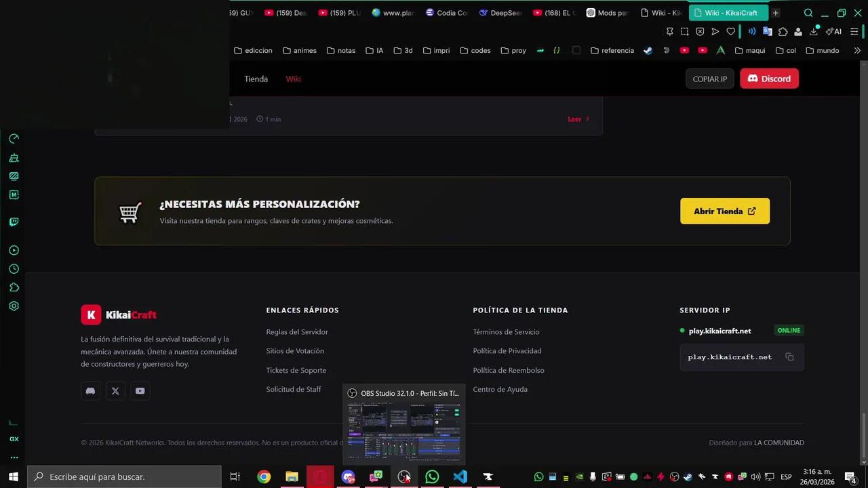Click footer YouTube social icon

click(140, 390)
